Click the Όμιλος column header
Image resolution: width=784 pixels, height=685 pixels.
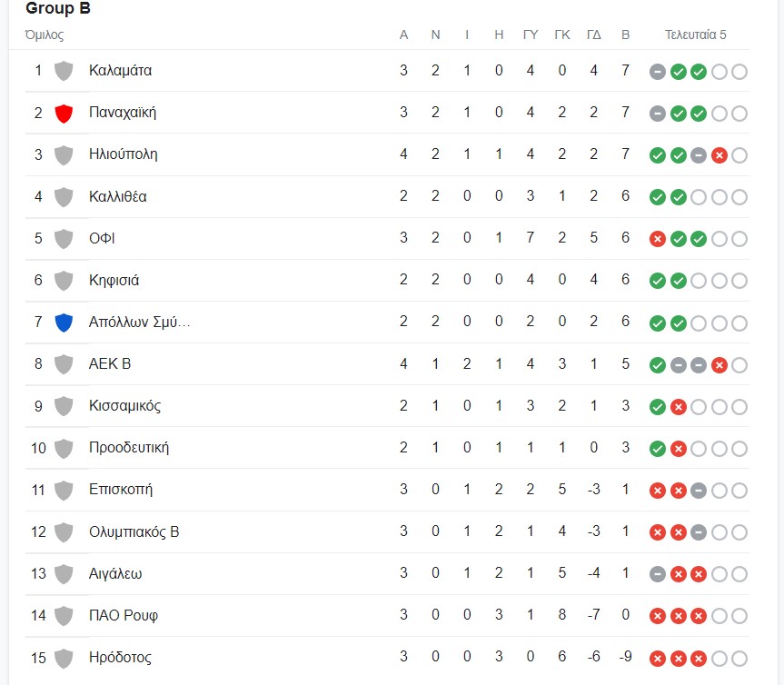tap(44, 35)
